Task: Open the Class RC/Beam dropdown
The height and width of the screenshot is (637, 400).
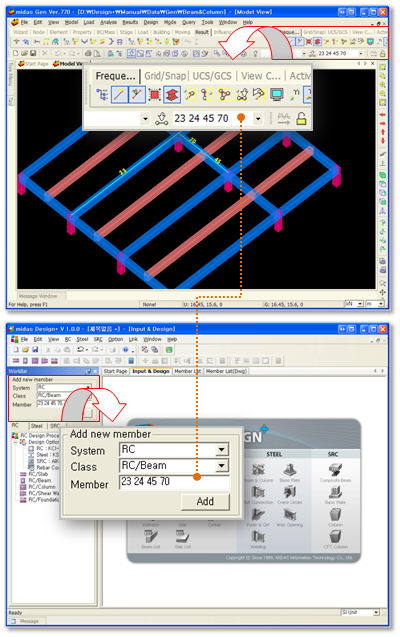Action: pyautogui.click(x=221, y=466)
